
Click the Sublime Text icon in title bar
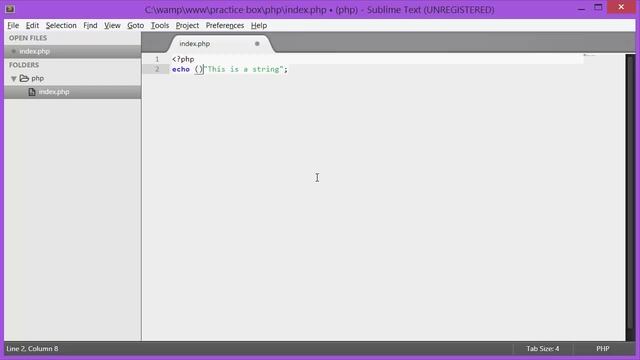coord(10,9)
